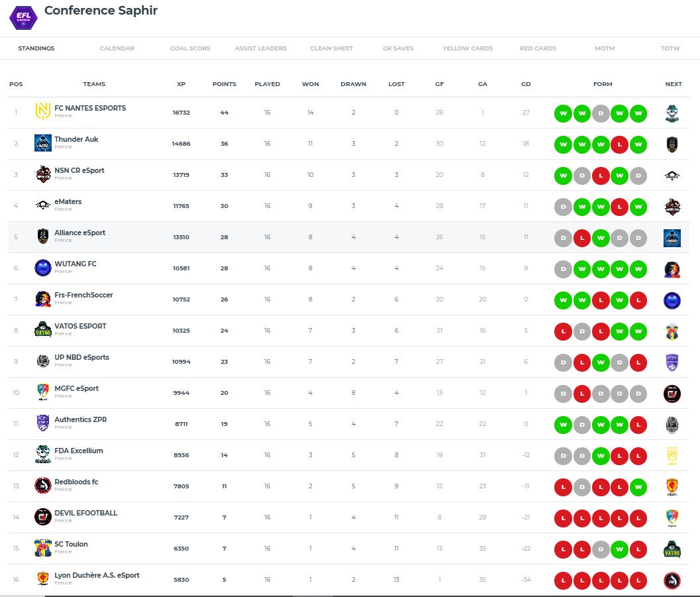Open SC Toulon team logo
This screenshot has height=597, width=700.
[x=43, y=548]
